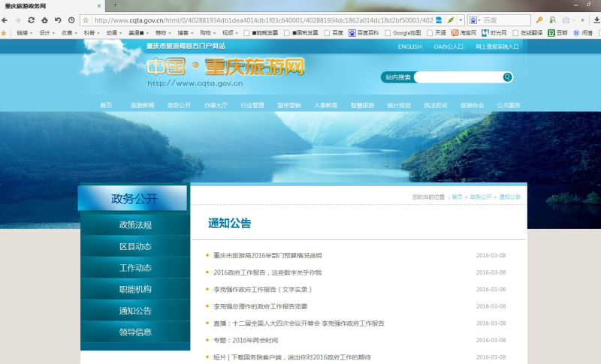This screenshot has height=364, width=601.
Task: Click inside the 站内搜索 search field
Action: pos(457,77)
